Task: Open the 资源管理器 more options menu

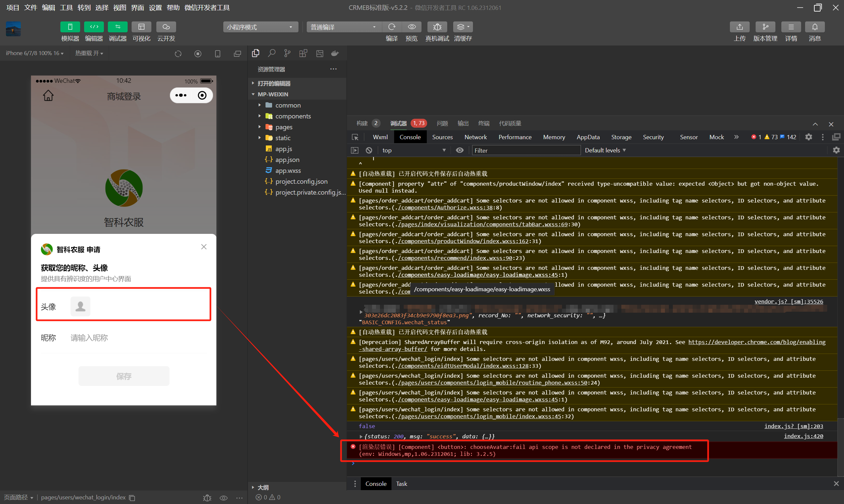Action: [x=333, y=69]
